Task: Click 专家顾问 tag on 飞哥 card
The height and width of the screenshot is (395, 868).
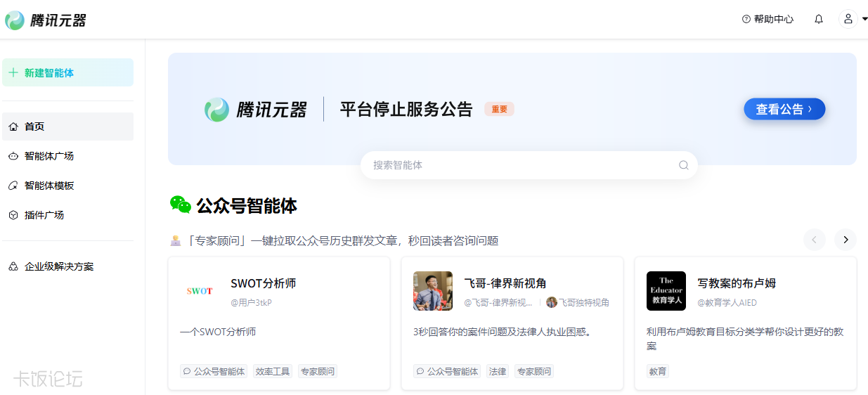Action: tap(534, 371)
